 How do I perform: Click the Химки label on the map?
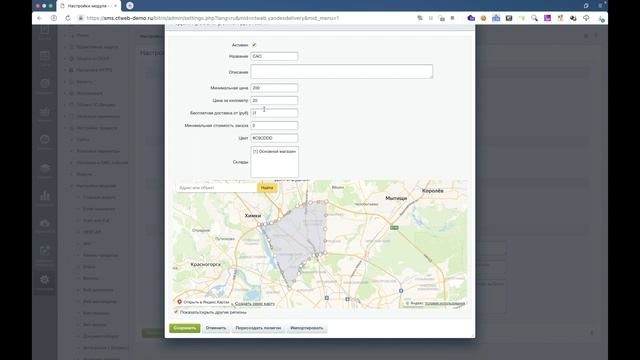click(253, 216)
